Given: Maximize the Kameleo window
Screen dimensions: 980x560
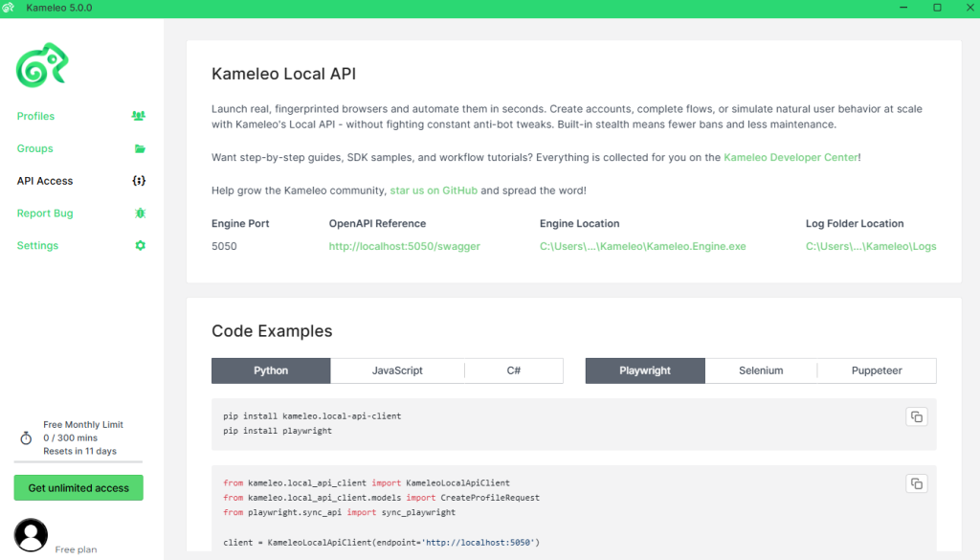Looking at the screenshot, I should pos(937,8).
